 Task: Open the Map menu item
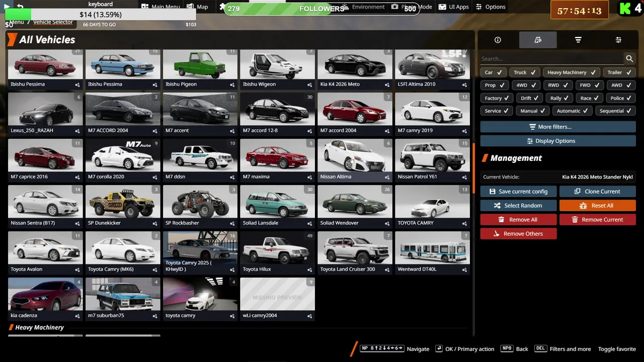198,7
